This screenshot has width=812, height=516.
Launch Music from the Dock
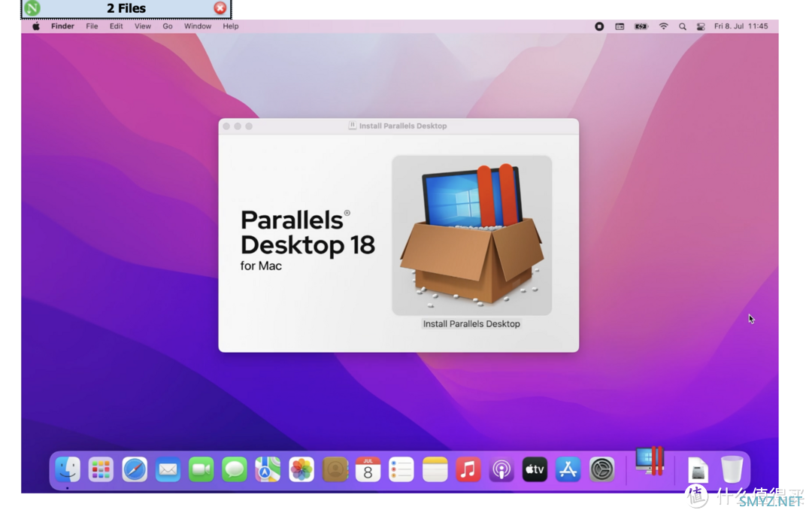(x=468, y=470)
